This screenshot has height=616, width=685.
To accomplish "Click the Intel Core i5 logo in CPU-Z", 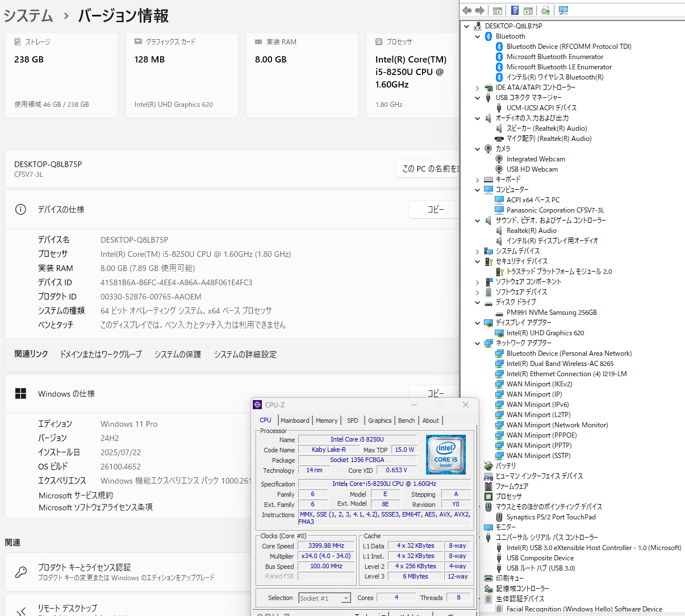I will click(446, 454).
